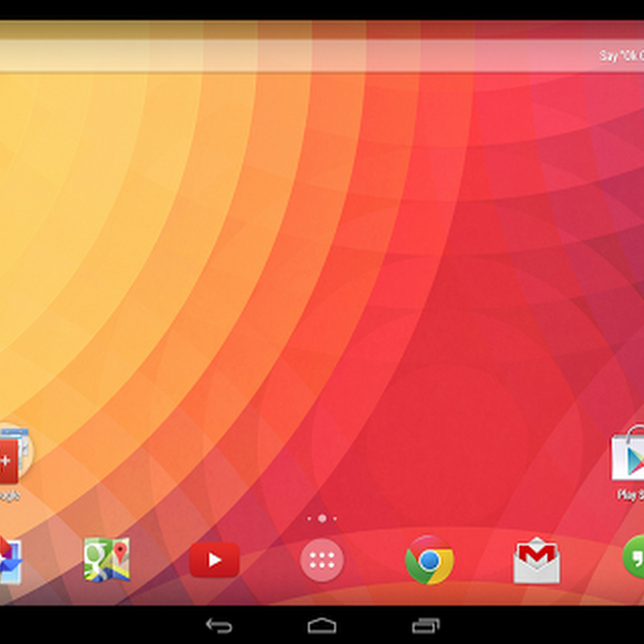Tap the current page indicator dot

click(322, 518)
